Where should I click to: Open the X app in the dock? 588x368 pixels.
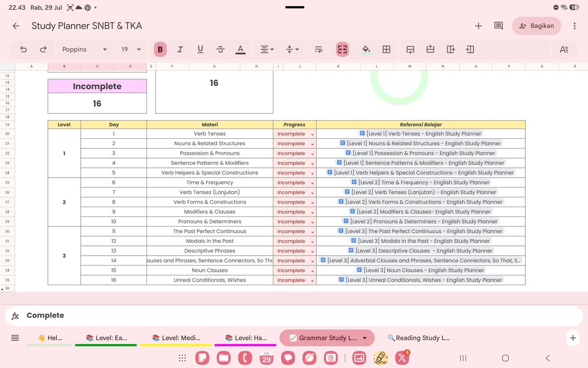[x=402, y=358]
